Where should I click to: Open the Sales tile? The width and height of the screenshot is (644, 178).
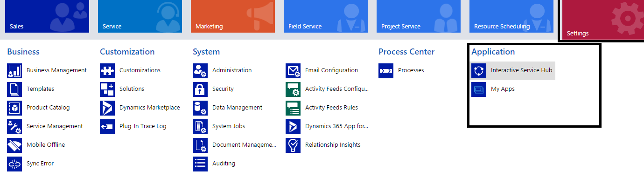[47, 16]
